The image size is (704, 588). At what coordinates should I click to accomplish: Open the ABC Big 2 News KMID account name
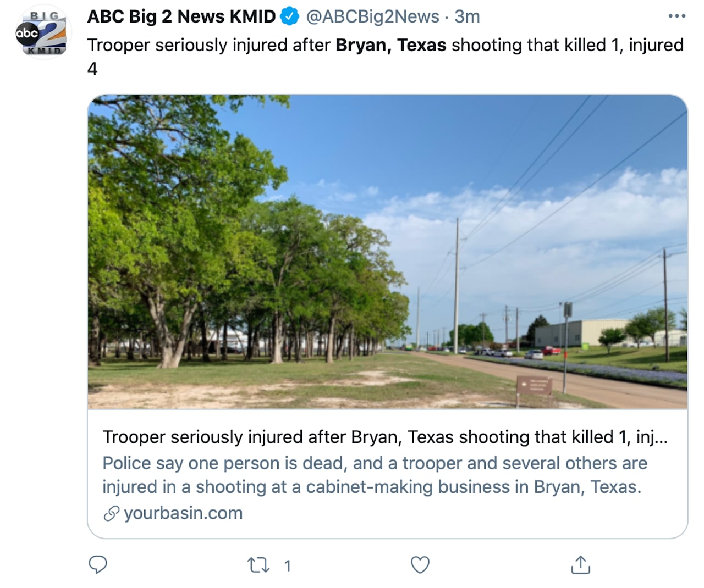[x=181, y=16]
